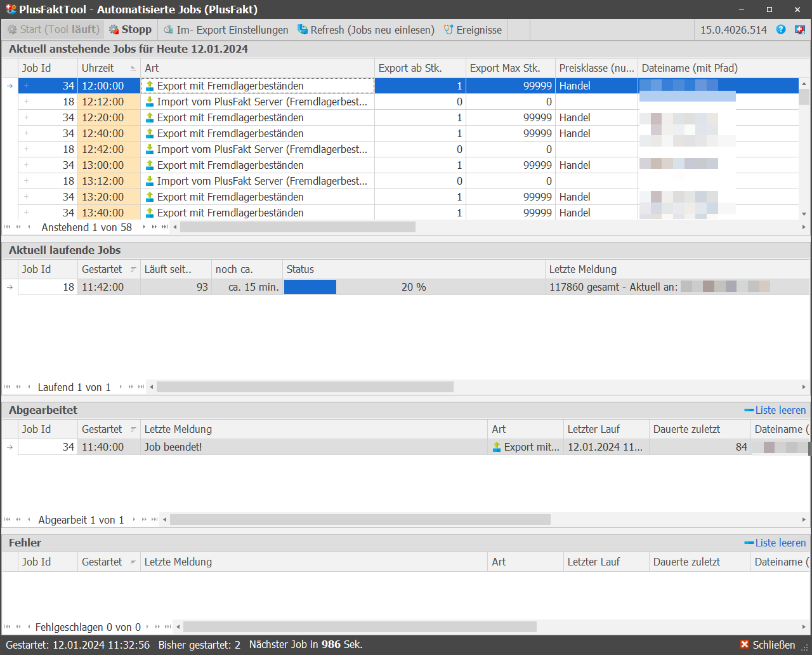Click the red flag icon beside help

tap(799, 29)
